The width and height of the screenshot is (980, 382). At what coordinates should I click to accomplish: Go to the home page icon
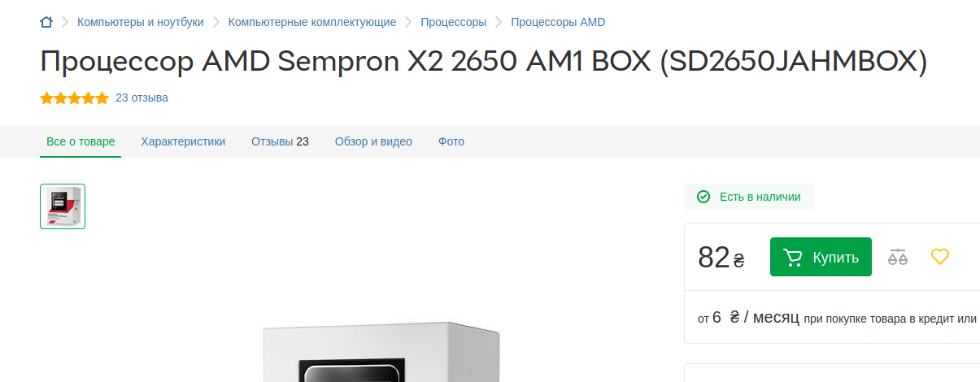(46, 22)
